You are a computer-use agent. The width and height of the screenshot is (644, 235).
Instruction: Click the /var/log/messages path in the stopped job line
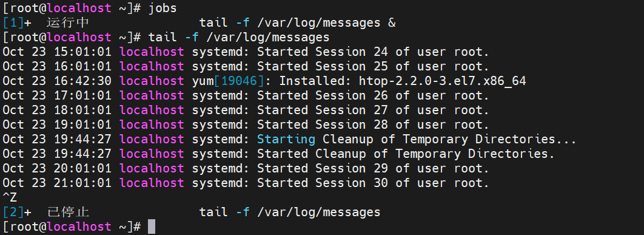point(319,213)
